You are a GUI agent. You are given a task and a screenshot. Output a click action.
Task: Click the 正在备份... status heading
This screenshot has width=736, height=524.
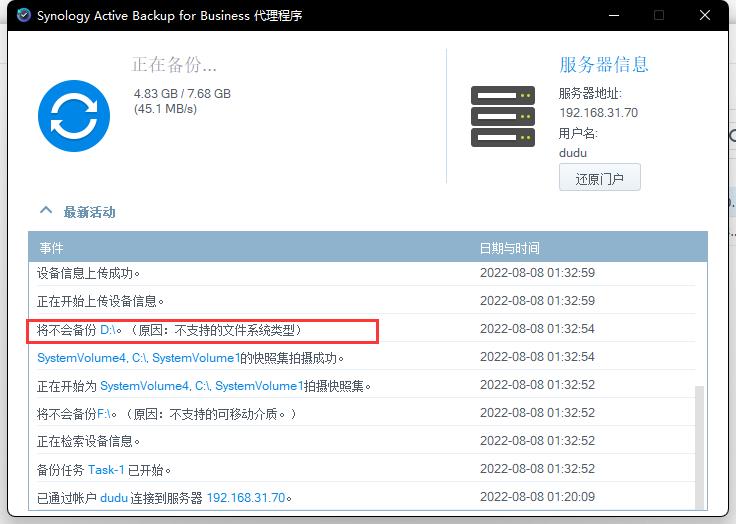point(174,64)
